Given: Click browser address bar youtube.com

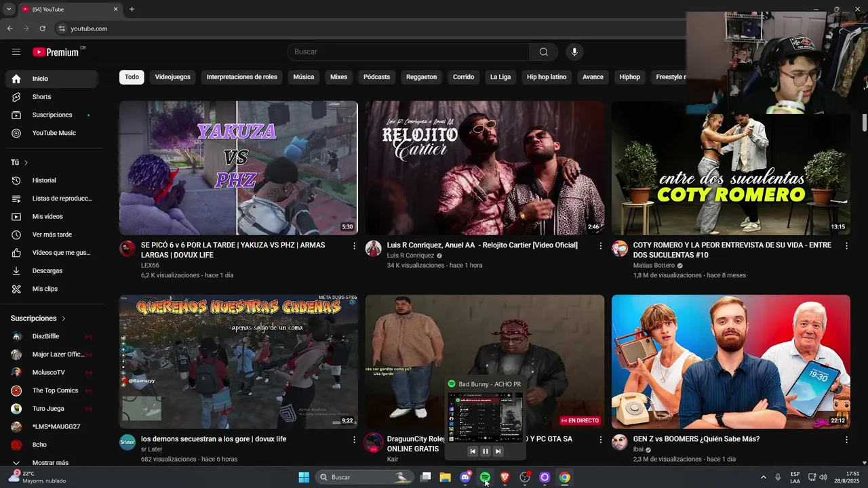Looking at the screenshot, I should coord(89,28).
